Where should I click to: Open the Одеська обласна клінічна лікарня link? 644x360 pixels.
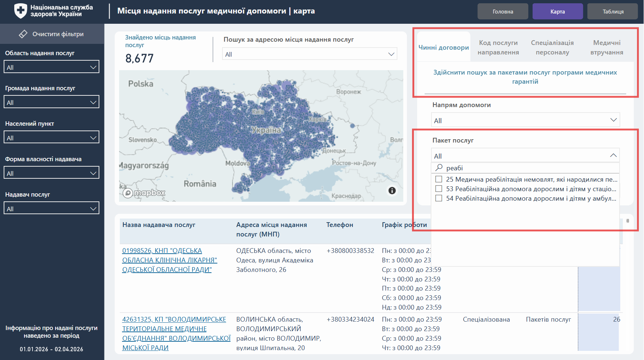[x=169, y=260]
